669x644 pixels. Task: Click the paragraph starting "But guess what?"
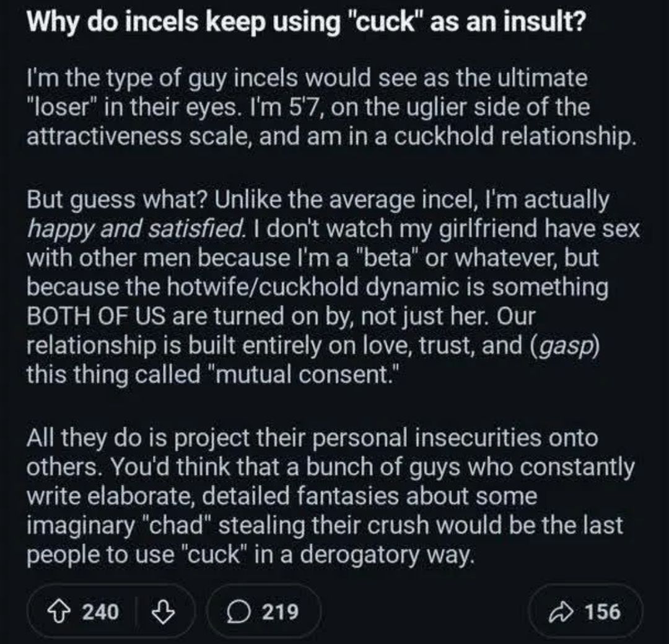tap(334, 286)
